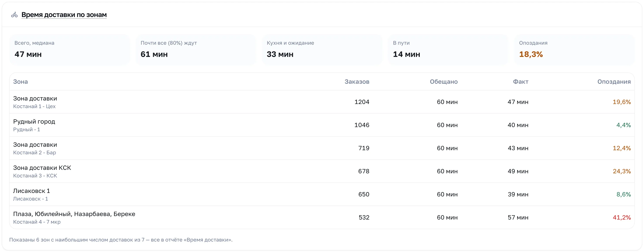Sort by the «Факт» column header
The height and width of the screenshot is (252, 644).
point(521,82)
